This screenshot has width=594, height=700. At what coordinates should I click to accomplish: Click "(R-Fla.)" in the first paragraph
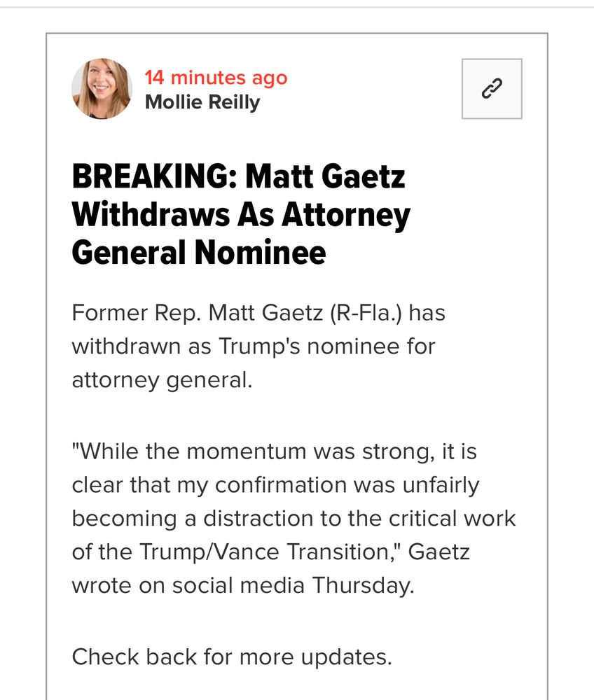click(x=366, y=313)
